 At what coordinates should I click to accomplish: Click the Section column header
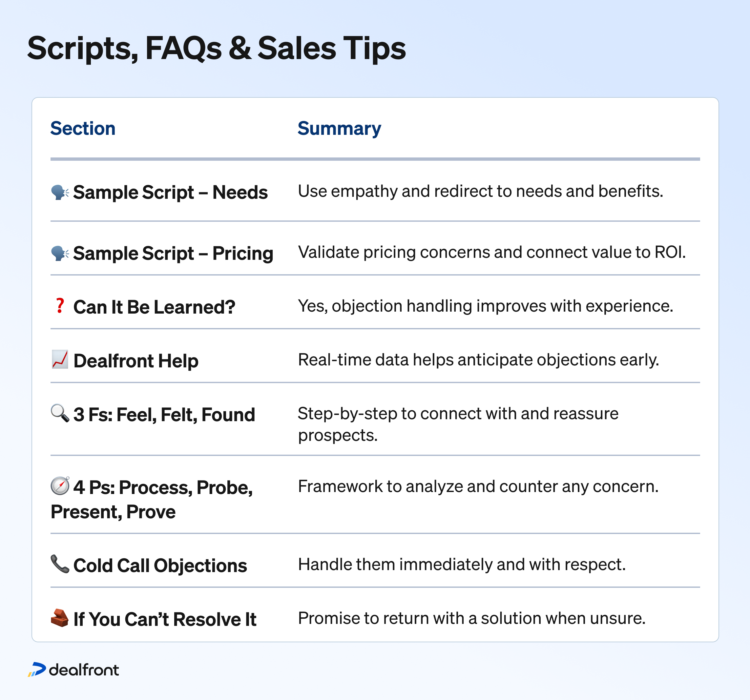[x=83, y=128]
